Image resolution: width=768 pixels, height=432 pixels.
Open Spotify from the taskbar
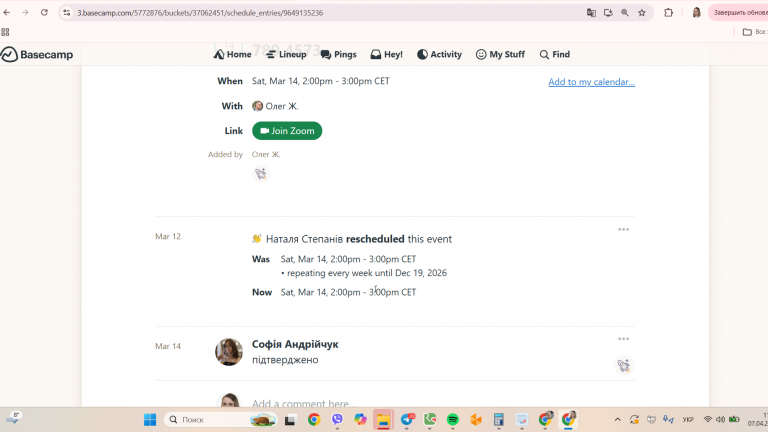tap(453, 420)
